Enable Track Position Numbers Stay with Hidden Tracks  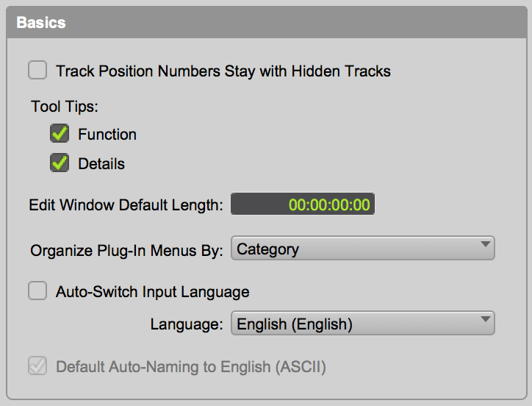click(x=37, y=71)
